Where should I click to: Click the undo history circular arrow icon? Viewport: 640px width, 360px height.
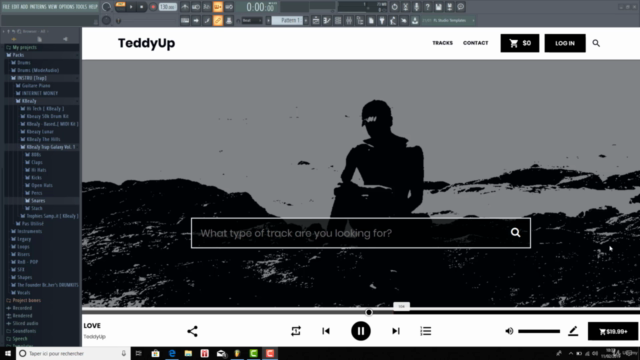pos(394,7)
